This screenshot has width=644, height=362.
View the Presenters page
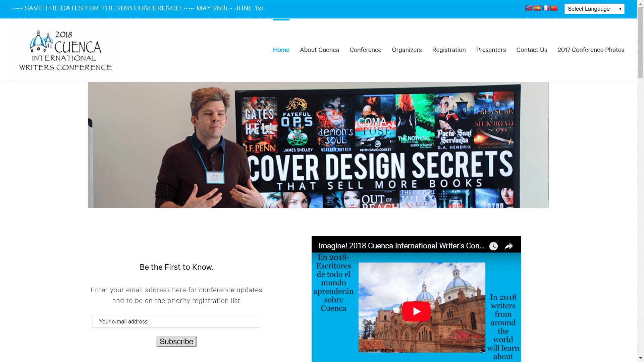[x=491, y=50]
